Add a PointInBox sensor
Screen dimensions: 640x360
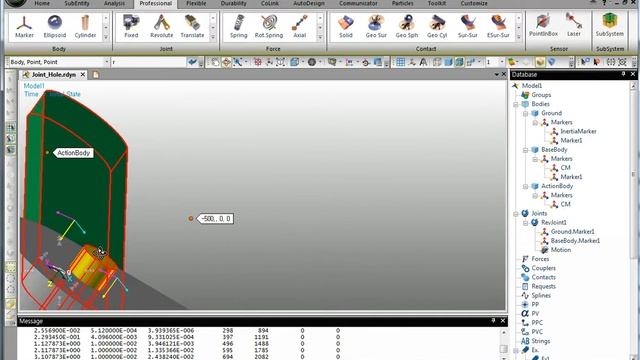click(x=543, y=25)
